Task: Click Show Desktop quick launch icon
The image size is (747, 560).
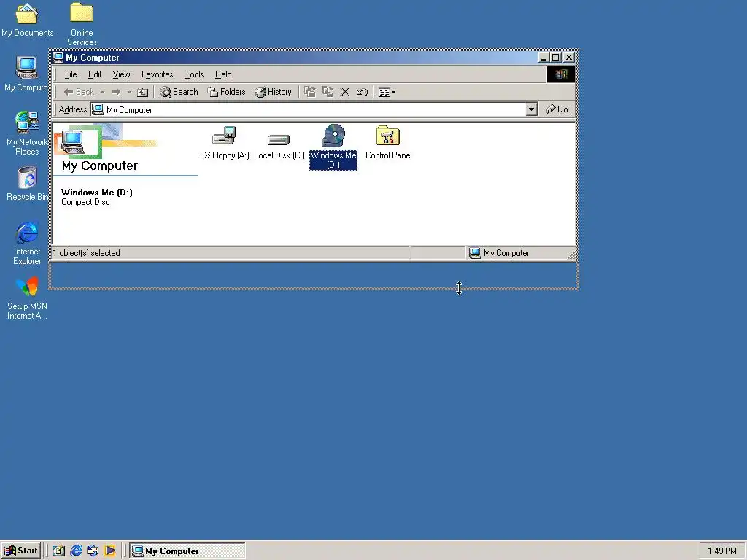Action: (x=58, y=551)
